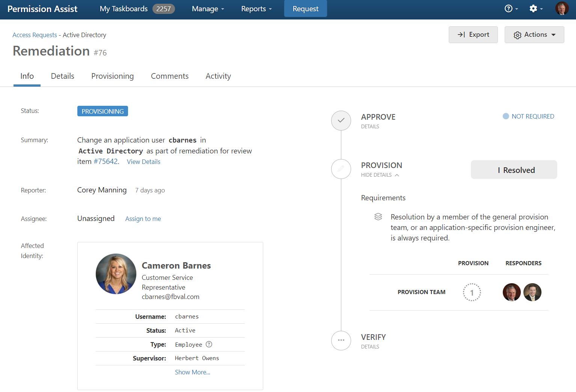Export the remediation request

pos(473,35)
